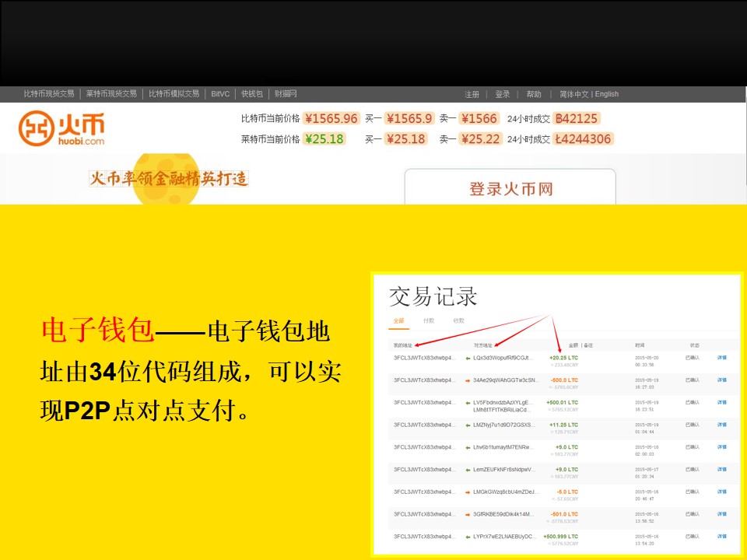Viewport: 747px width, 560px height.
Task: Click the Litecoin ask price ¥25.22
Action: coord(480,139)
